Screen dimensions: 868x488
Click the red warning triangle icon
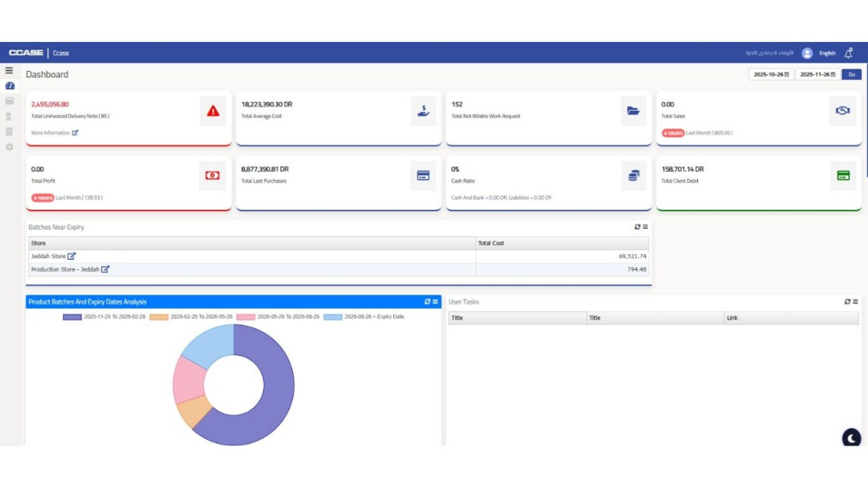pyautogui.click(x=213, y=111)
